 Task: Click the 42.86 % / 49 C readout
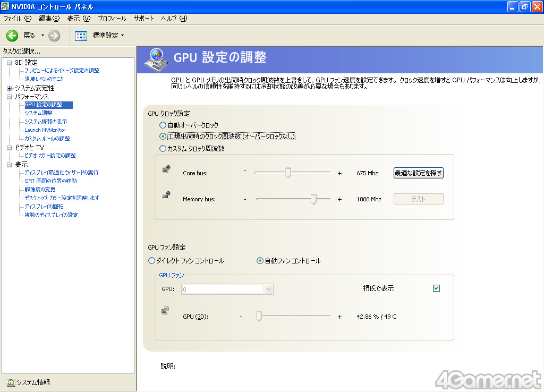point(376,317)
